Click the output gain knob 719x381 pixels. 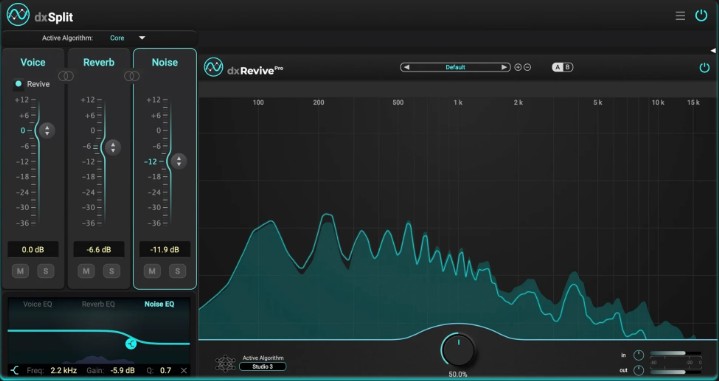click(x=638, y=370)
